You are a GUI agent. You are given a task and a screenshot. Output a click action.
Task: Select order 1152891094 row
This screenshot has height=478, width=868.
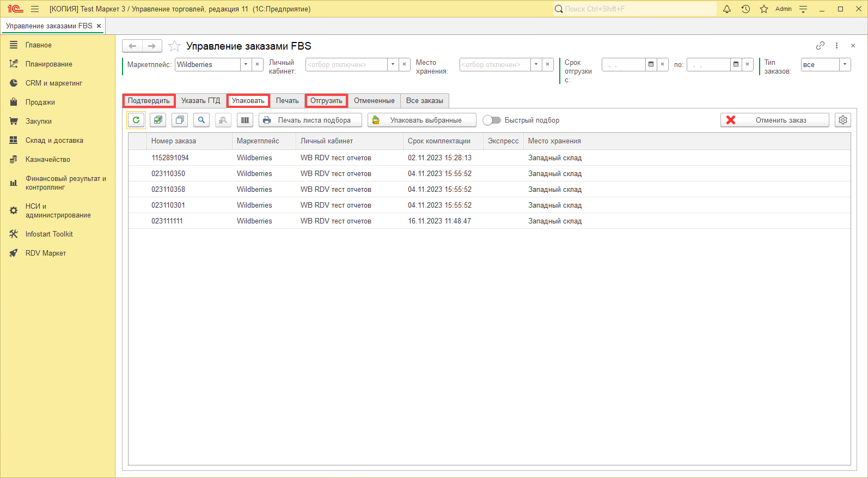[x=490, y=158]
